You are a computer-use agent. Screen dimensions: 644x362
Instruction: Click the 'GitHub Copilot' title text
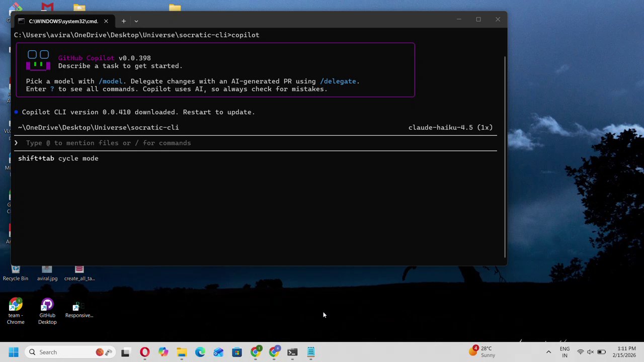click(86, 58)
